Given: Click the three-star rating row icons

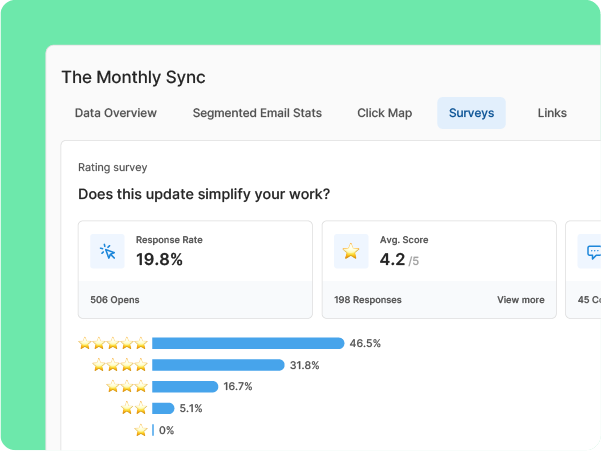Looking at the screenshot, I should pyautogui.click(x=127, y=386).
